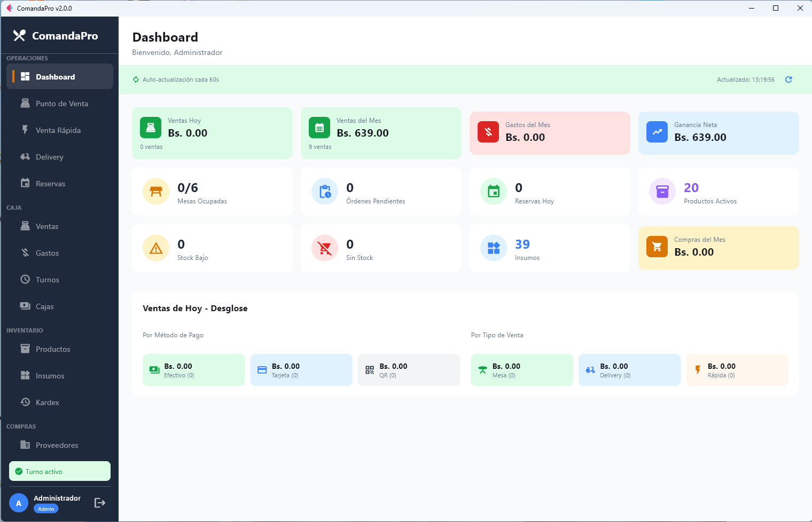
Task: Click the Bs. 0.00 Tarjeta (0) card
Action: pos(301,370)
